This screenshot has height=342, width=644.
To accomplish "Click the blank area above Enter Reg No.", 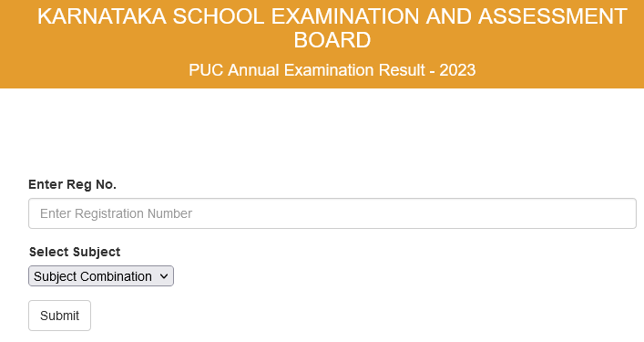I will pyautogui.click(x=322, y=131).
